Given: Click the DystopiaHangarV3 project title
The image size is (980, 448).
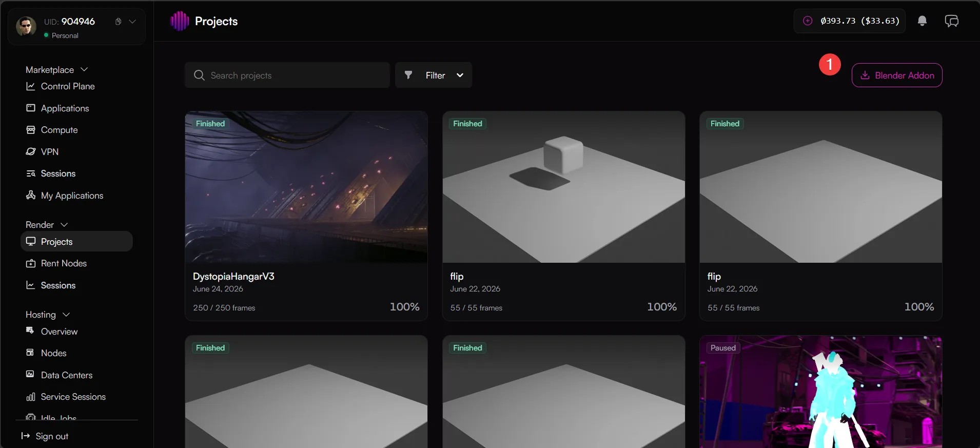Looking at the screenshot, I should coord(233,276).
